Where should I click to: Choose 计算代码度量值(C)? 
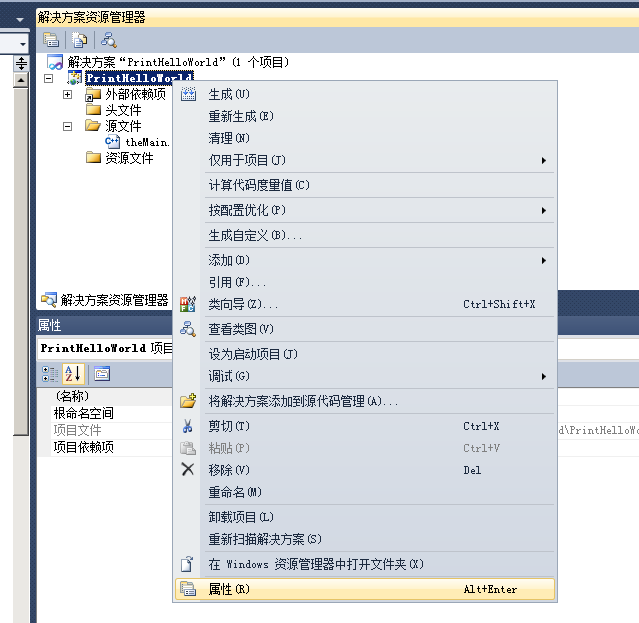tap(365, 185)
